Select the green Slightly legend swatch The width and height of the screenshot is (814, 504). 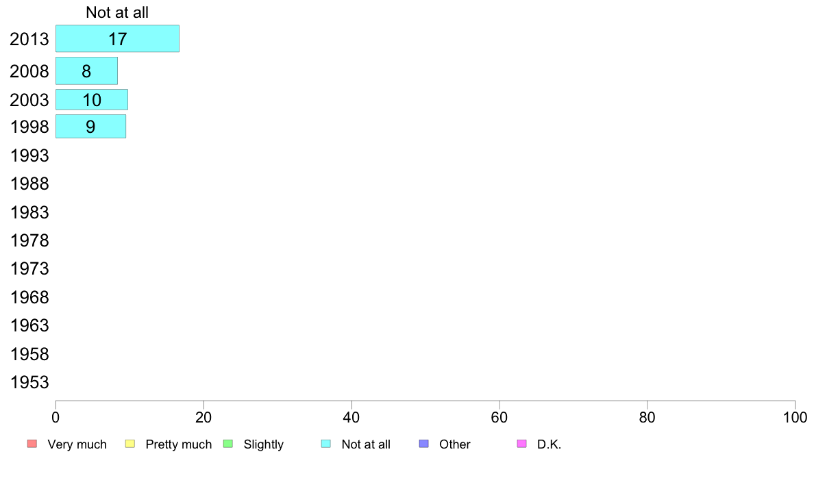(228, 444)
